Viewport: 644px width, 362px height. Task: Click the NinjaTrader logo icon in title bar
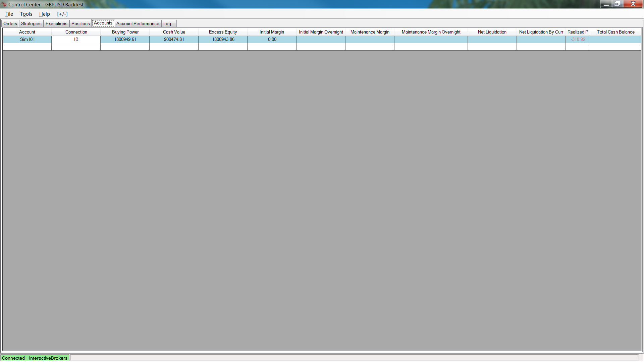pyautogui.click(x=4, y=4)
